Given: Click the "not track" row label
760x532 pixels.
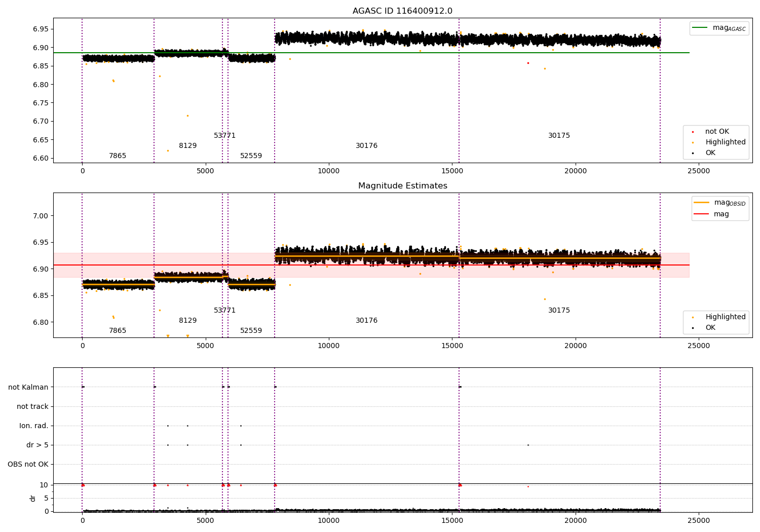Looking at the screenshot, I should [32, 407].
